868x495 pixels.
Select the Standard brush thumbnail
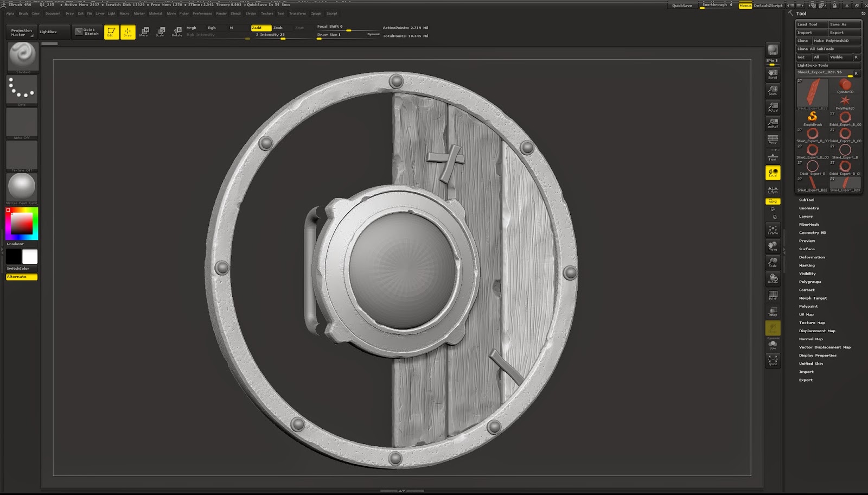(22, 56)
